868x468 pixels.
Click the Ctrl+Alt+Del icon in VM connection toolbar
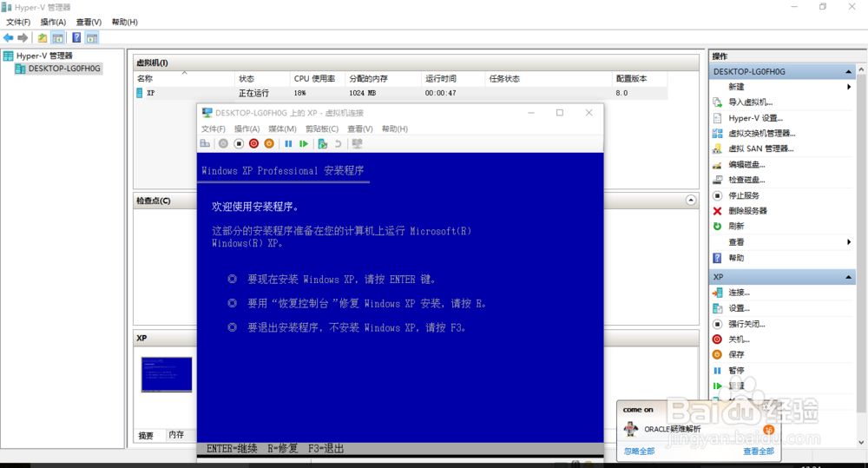click(206, 143)
